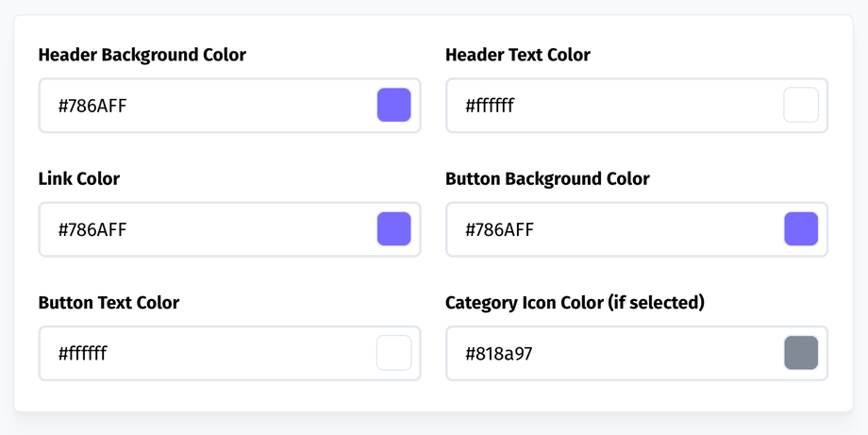Focus the Button Text Color hex input
The width and height of the screenshot is (868, 435).
(208, 354)
